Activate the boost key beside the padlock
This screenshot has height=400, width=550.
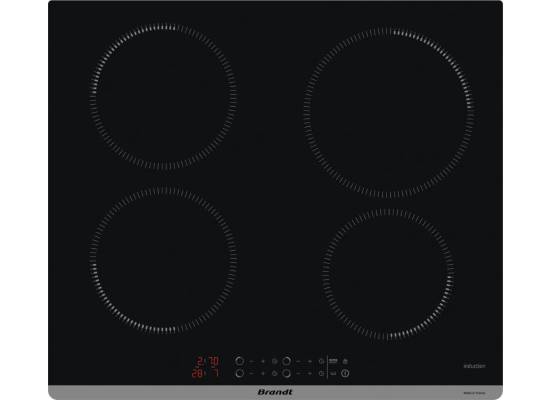[333, 361]
